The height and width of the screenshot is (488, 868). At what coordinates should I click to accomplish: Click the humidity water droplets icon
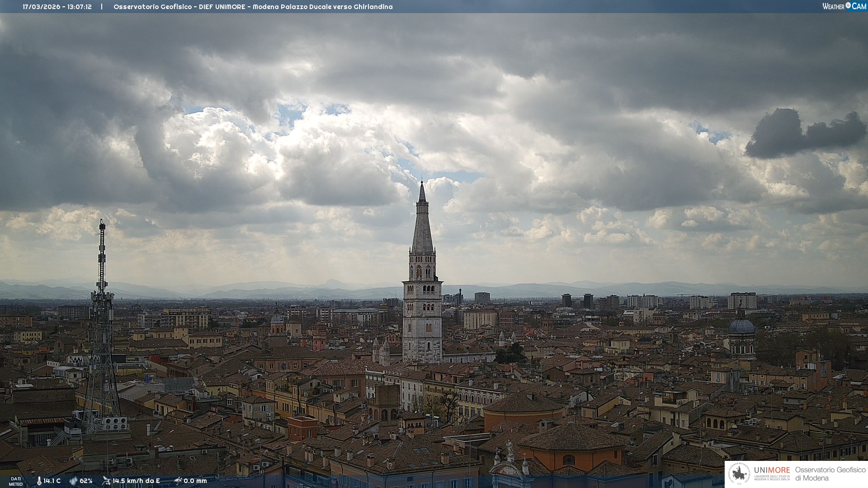[73, 481]
